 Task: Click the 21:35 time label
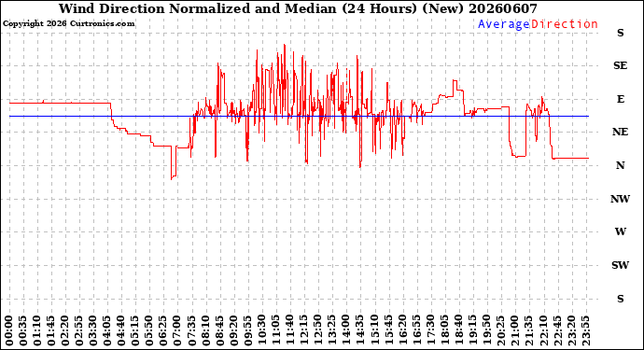pos(528,330)
